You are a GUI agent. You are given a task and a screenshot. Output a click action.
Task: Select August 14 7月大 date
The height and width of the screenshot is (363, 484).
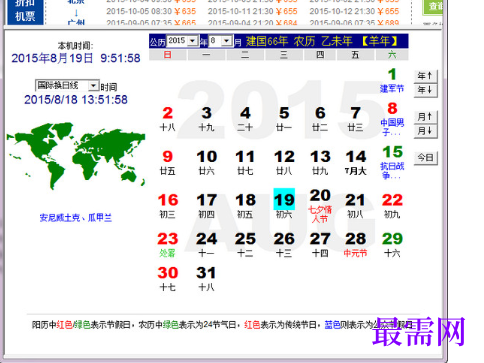[356, 162]
